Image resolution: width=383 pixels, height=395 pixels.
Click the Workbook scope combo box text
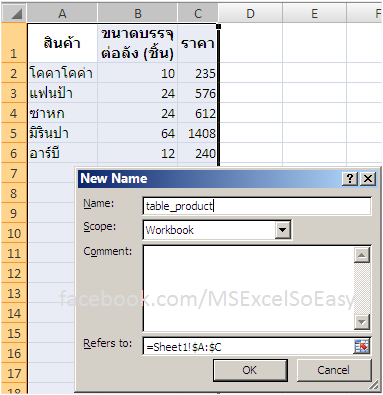click(170, 230)
